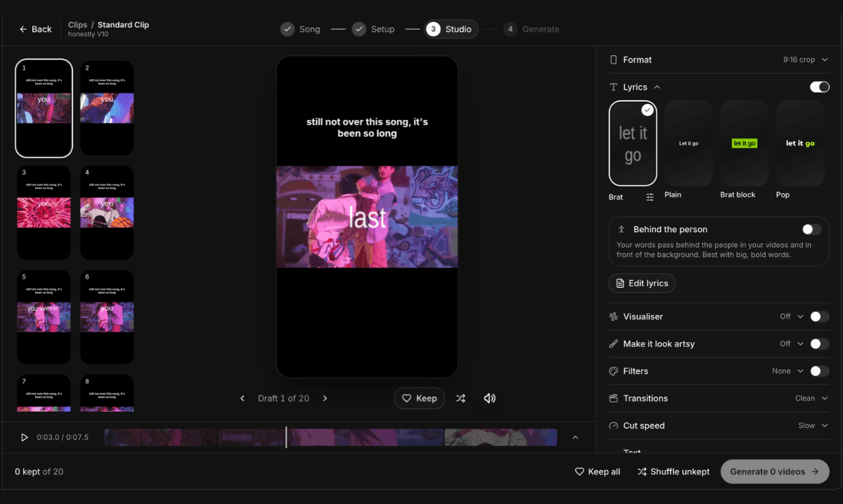Enable Behind the person toggle
This screenshot has height=504, width=843.
(812, 229)
